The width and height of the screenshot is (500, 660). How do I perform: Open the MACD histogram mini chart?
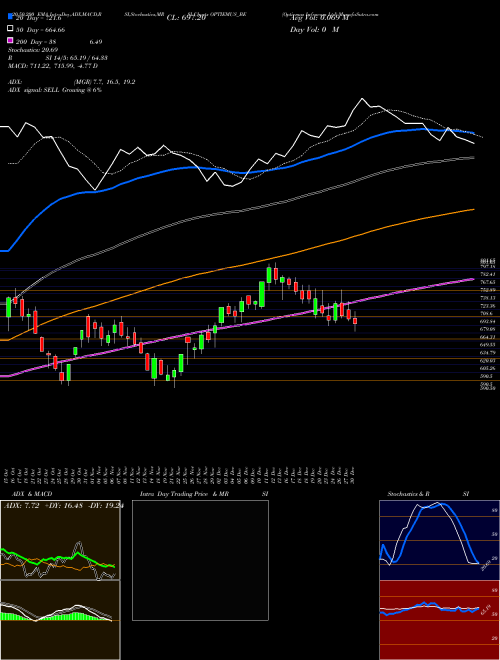[x=60, y=620]
